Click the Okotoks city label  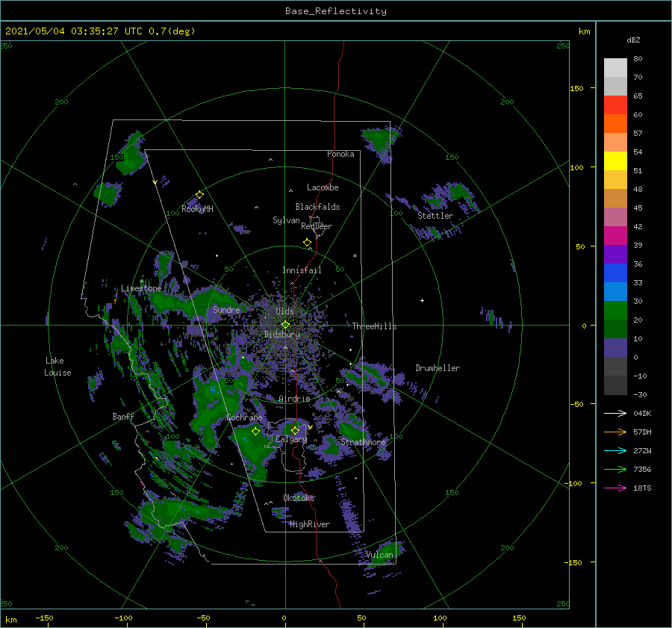click(299, 498)
